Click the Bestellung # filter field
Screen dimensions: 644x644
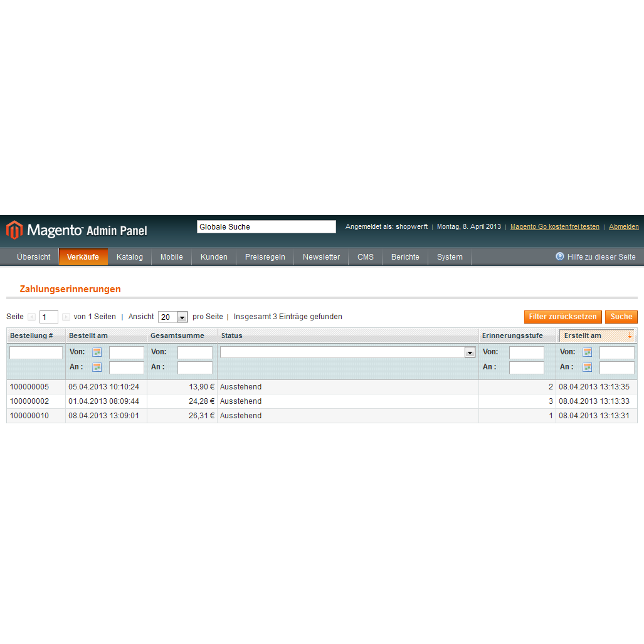tap(36, 352)
